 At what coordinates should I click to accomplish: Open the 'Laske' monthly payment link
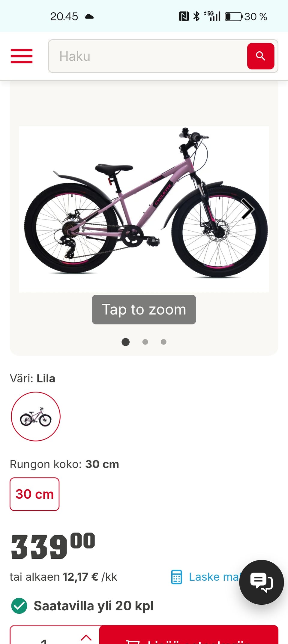(214, 577)
